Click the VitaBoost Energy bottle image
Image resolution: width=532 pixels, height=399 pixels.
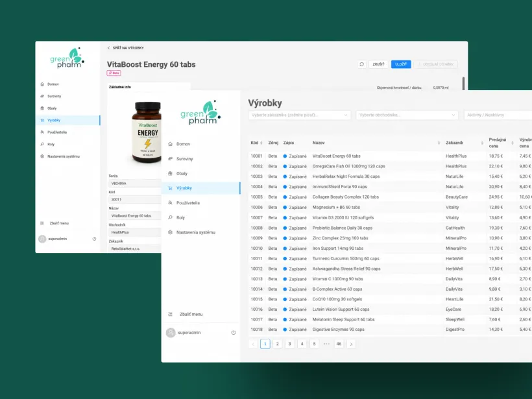coord(147,132)
